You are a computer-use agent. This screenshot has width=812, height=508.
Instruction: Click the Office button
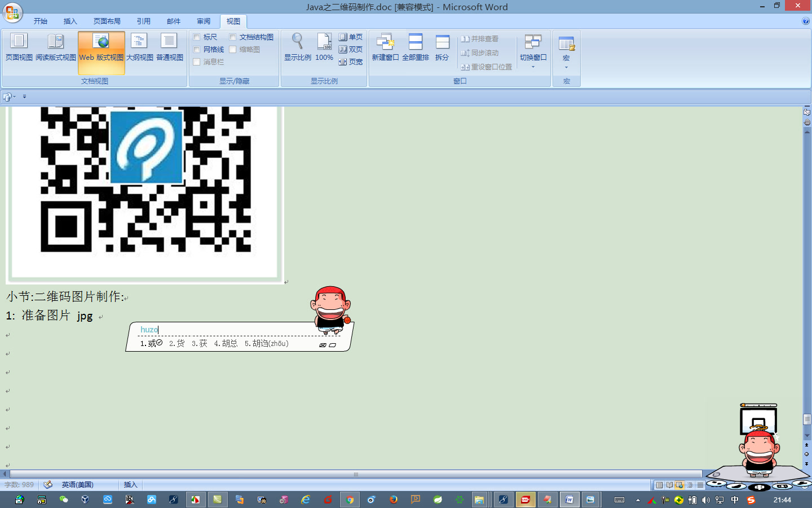tap(12, 12)
